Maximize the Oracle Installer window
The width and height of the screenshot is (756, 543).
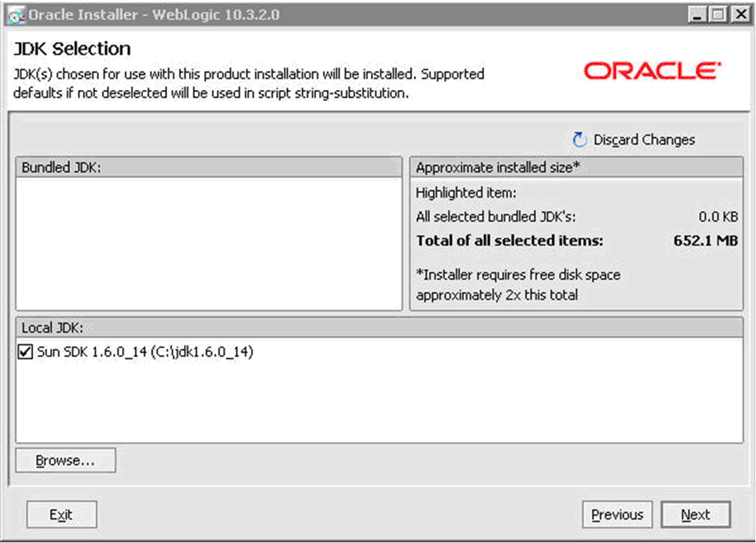718,15
